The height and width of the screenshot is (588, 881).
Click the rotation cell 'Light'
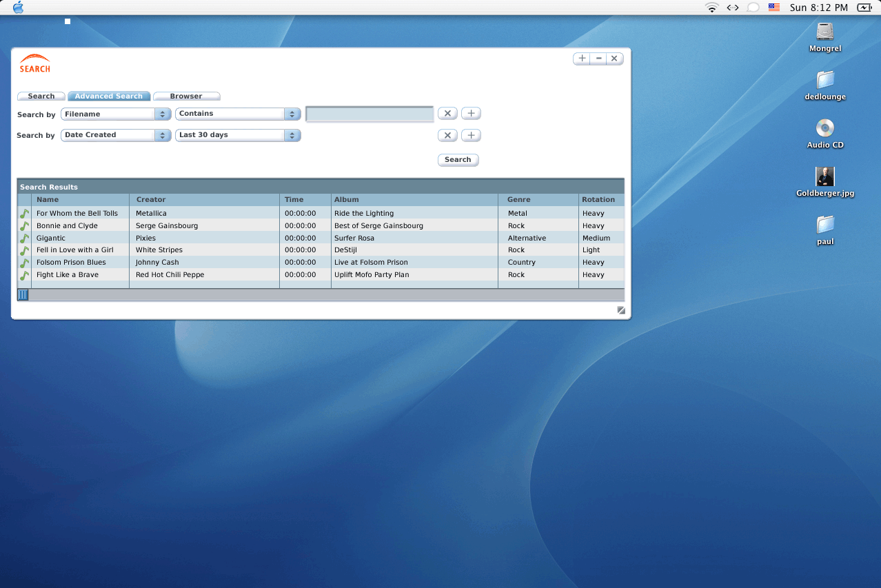(591, 250)
